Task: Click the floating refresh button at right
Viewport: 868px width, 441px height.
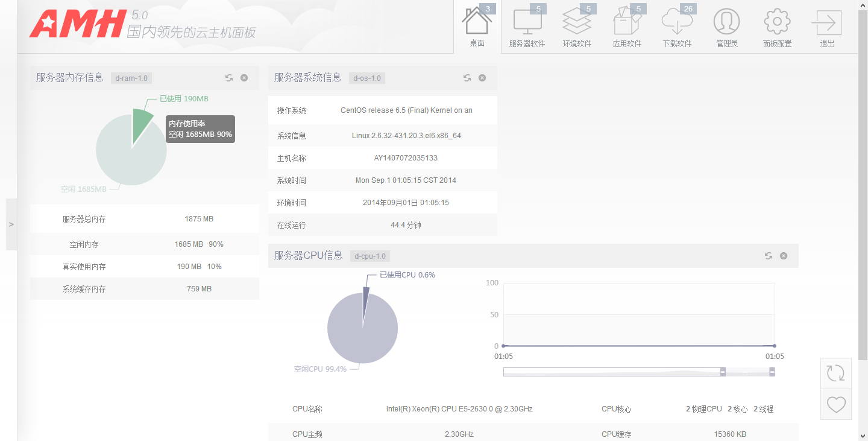Action: pyautogui.click(x=835, y=373)
